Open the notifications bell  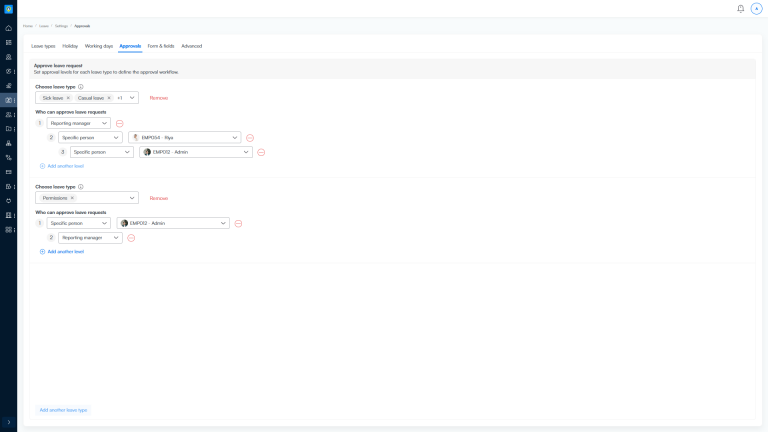point(741,8)
